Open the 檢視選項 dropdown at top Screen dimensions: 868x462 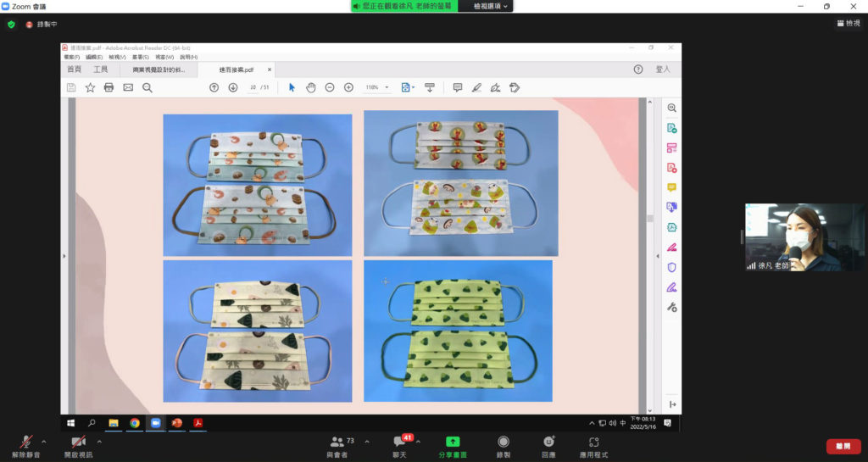click(x=492, y=6)
